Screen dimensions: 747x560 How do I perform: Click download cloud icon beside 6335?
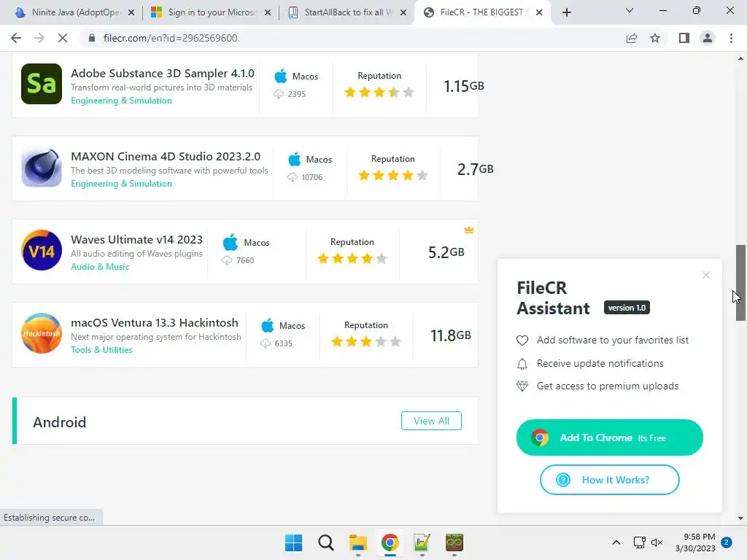tap(265, 343)
